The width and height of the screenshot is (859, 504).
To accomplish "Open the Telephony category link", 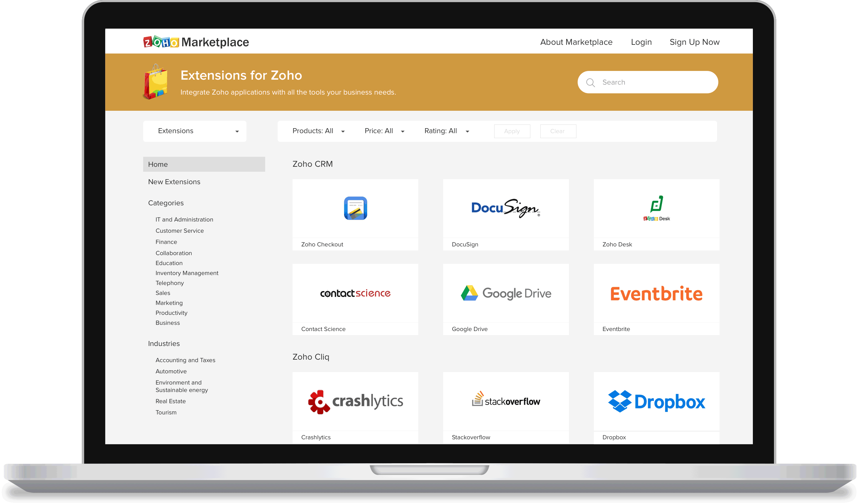I will (169, 283).
